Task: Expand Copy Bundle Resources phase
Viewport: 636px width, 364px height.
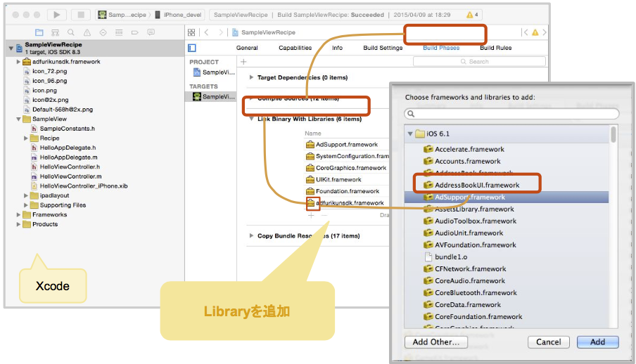Action: 251,235
